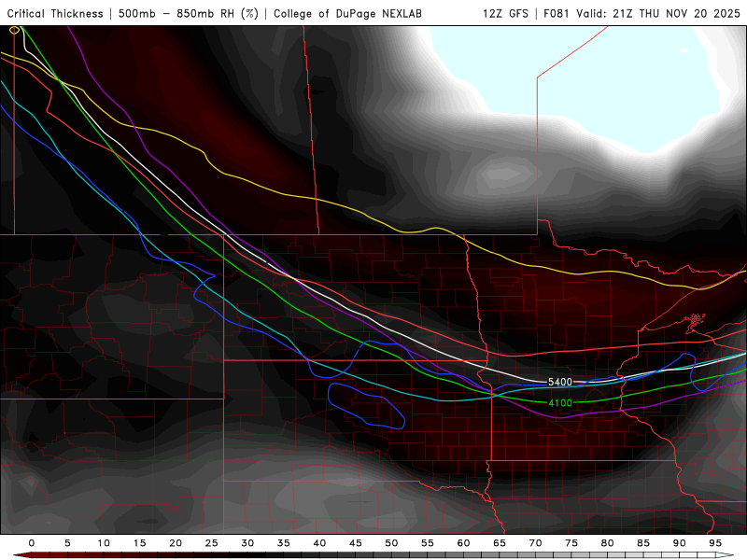Click the color bar value 0
747x560 pixels.
tap(32, 543)
